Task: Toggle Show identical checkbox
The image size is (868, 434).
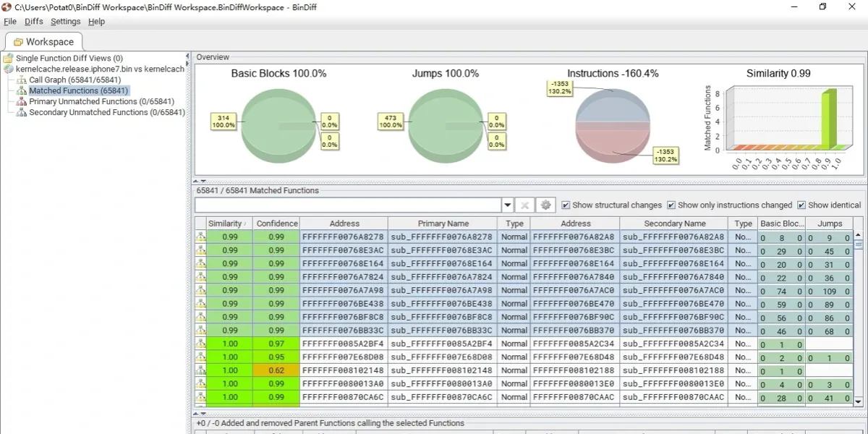Action: click(801, 205)
